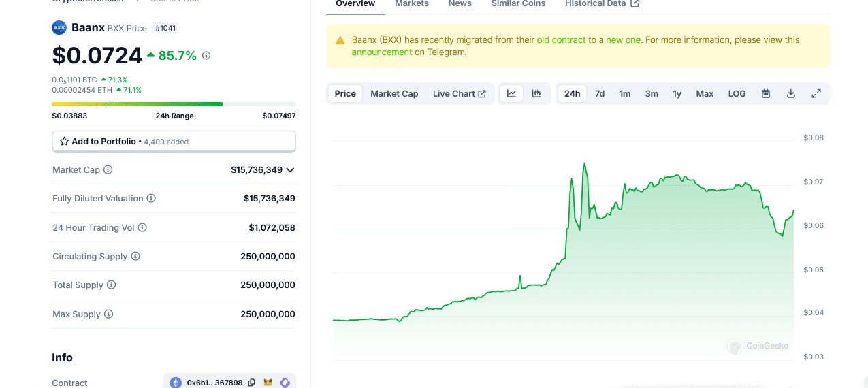Click the 24h low value $0.03883
868x388 pixels.
point(69,116)
